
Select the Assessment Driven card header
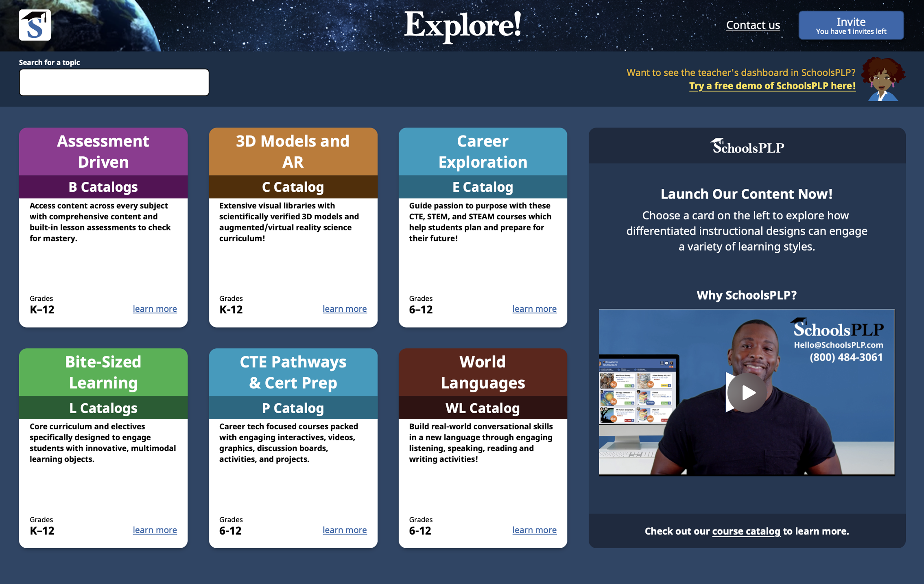pos(103,151)
